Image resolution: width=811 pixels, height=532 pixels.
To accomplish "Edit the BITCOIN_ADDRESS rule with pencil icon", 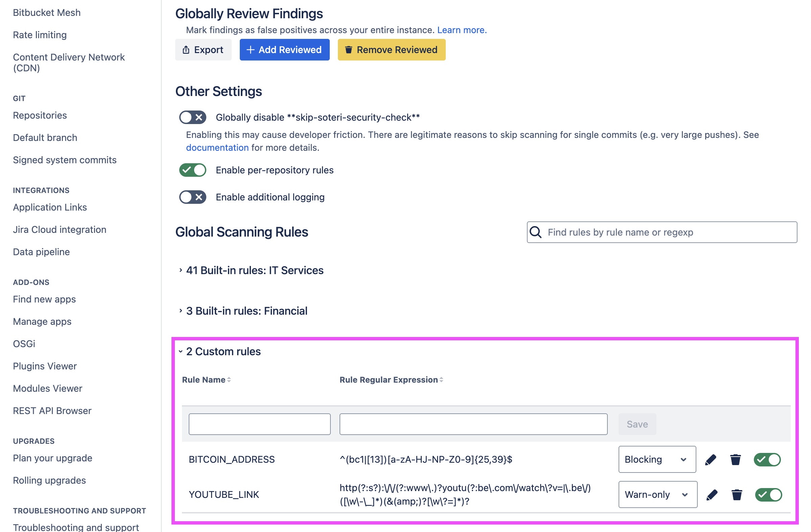I will tap(711, 459).
